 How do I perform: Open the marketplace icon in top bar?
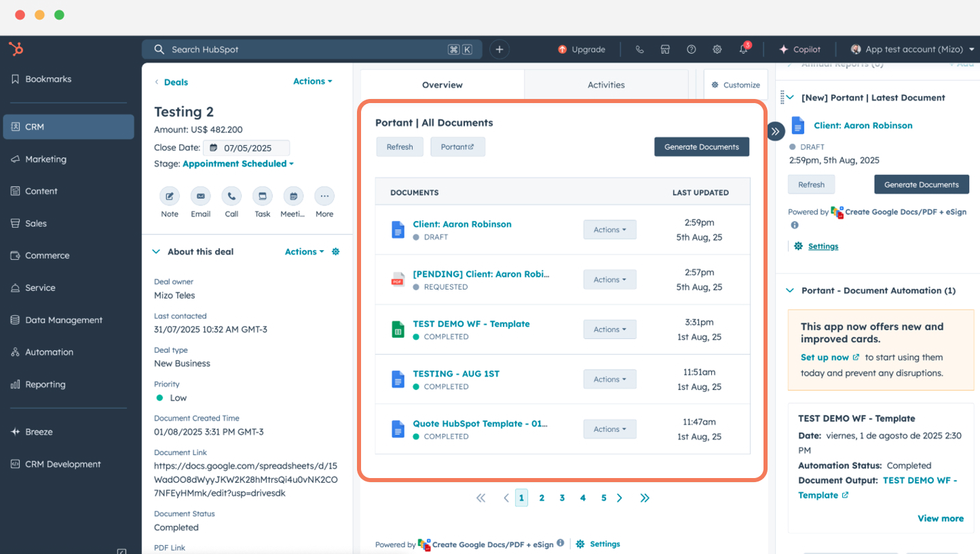[x=665, y=50]
